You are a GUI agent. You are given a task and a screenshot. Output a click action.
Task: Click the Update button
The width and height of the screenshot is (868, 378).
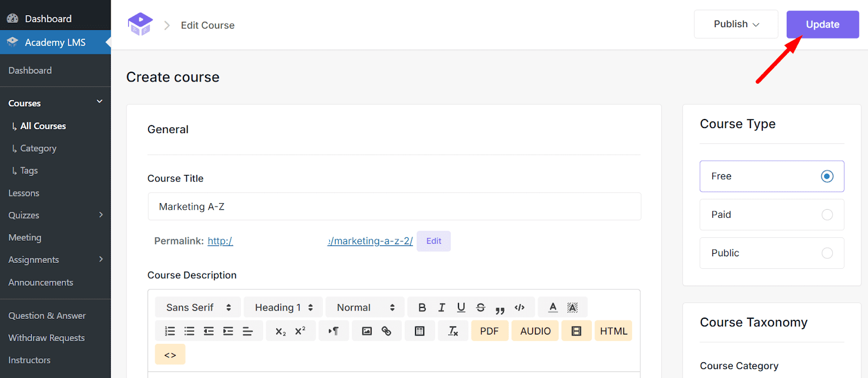pyautogui.click(x=822, y=24)
